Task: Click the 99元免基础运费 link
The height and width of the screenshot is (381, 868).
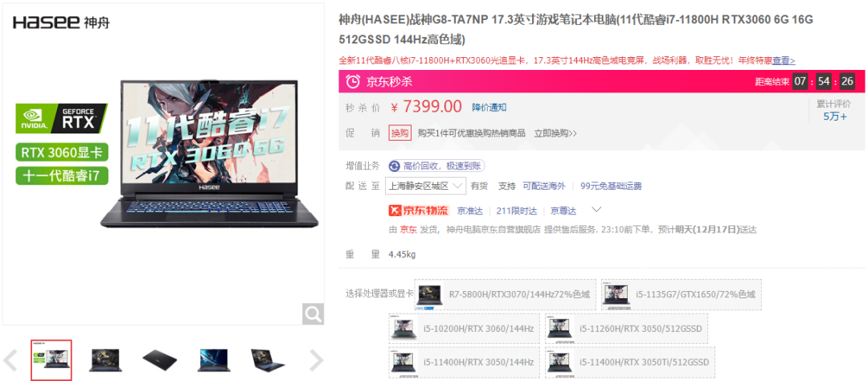Action: coord(611,186)
